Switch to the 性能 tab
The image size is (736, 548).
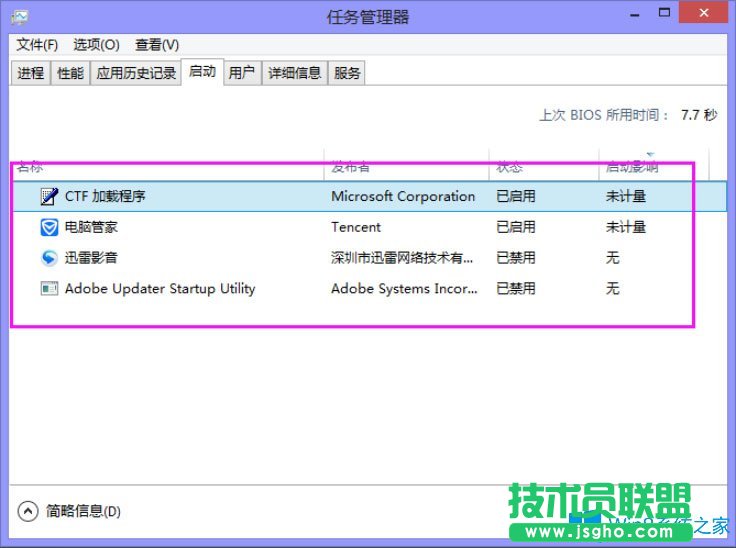[70, 73]
